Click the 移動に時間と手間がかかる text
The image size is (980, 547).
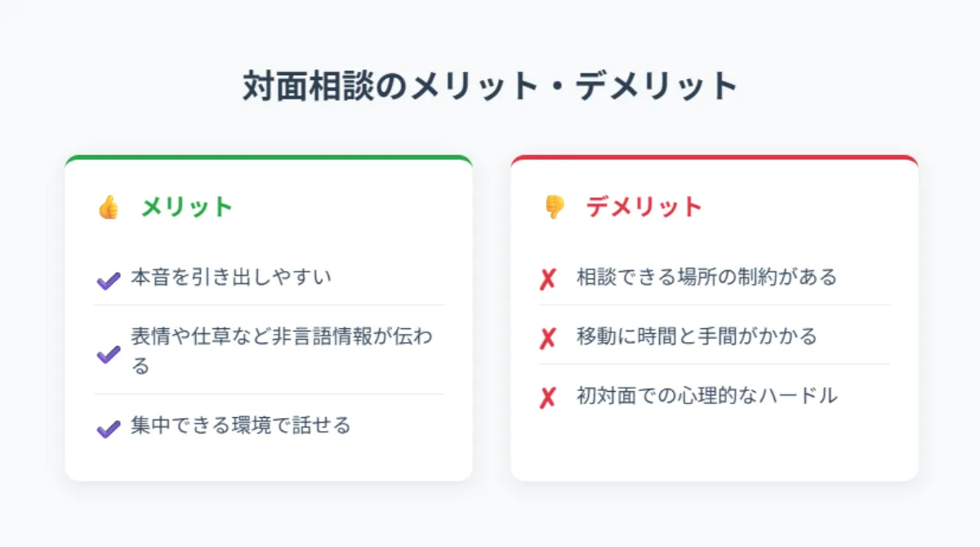click(x=696, y=336)
